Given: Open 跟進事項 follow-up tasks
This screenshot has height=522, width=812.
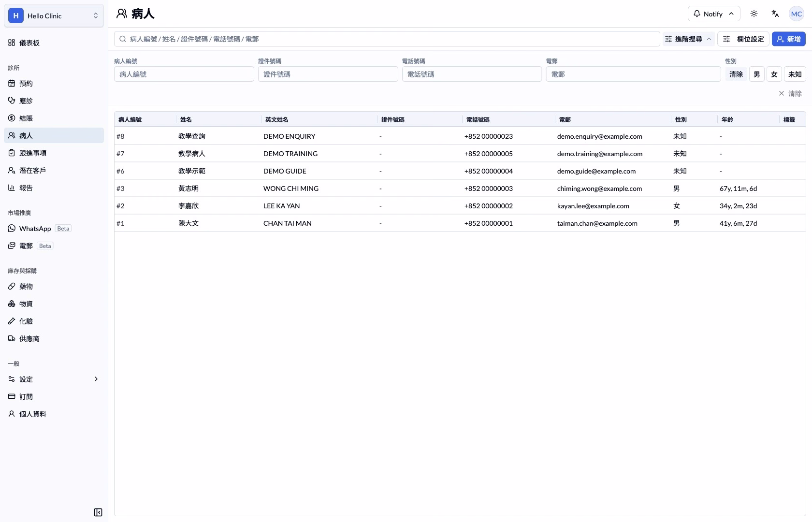Looking at the screenshot, I should pyautogui.click(x=54, y=153).
